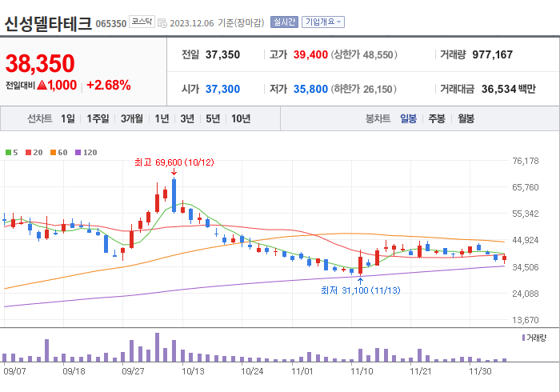Click the 44,924 price axis label
This screenshot has width=560, height=392.
pyautogui.click(x=525, y=240)
